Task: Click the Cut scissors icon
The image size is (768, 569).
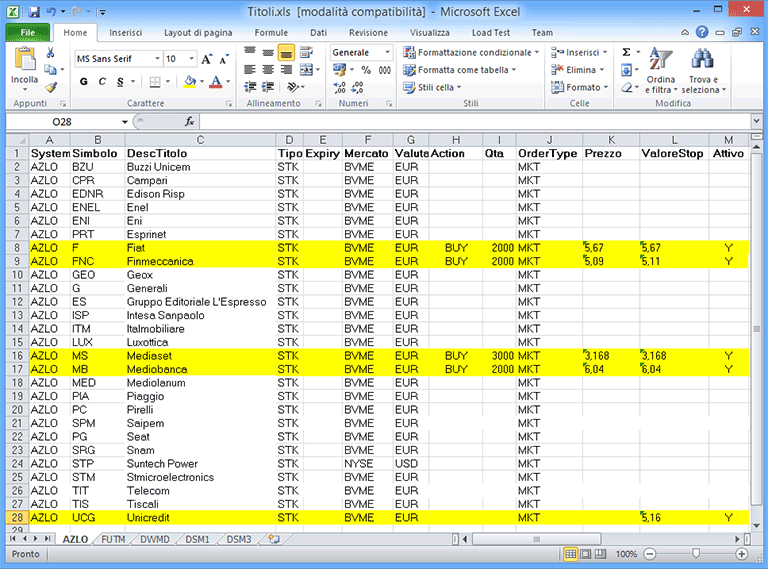Action: coord(50,53)
